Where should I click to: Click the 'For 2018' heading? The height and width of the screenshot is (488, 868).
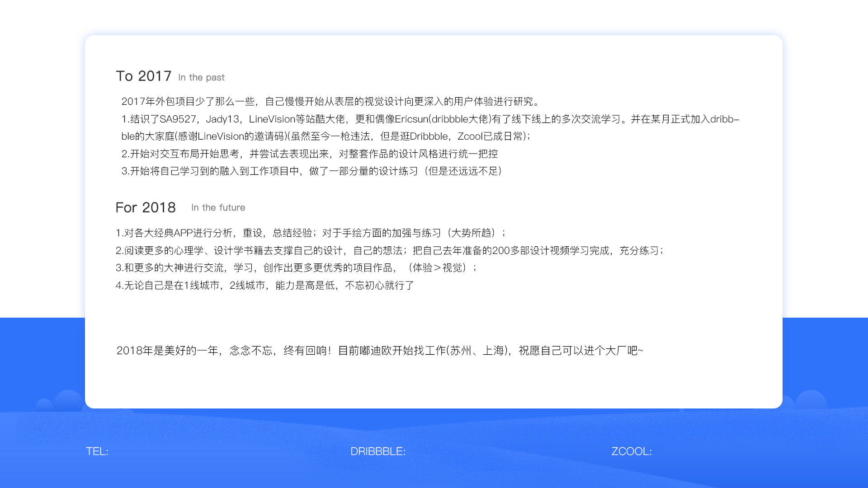(146, 207)
